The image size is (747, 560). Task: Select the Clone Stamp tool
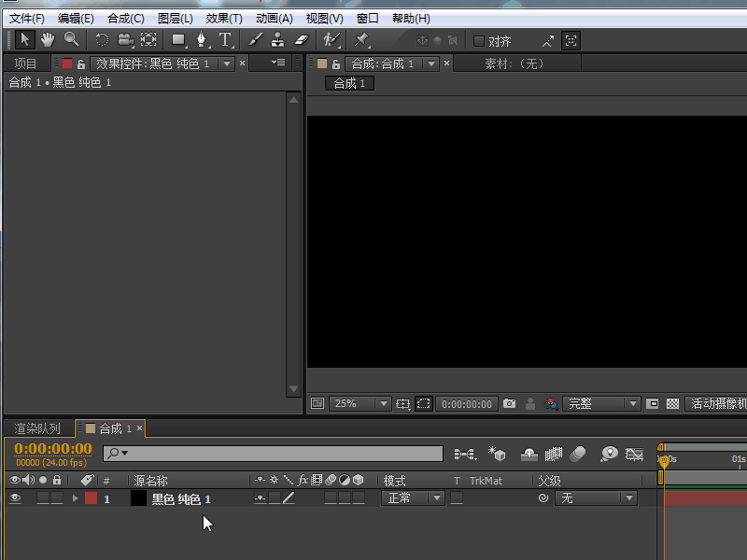[277, 39]
